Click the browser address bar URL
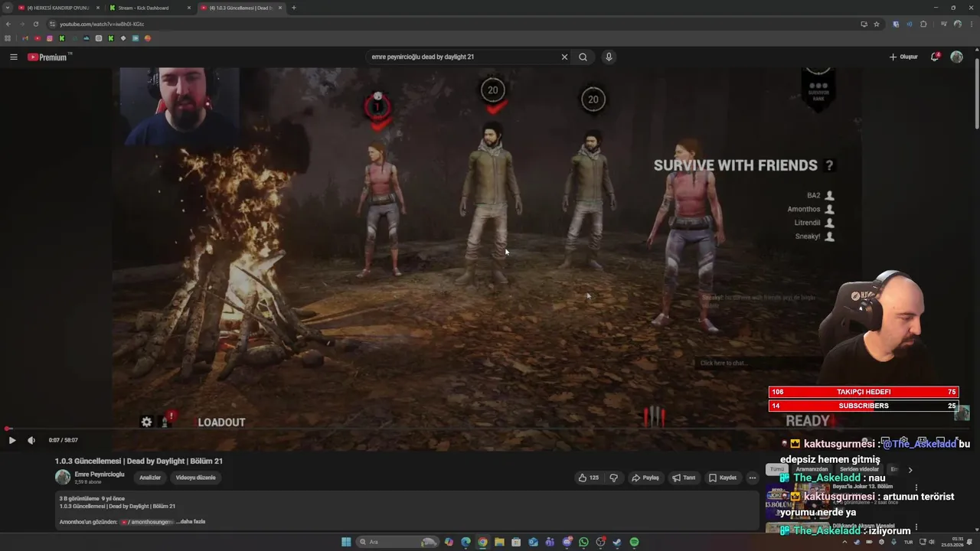The width and height of the screenshot is (980, 551). point(102,24)
